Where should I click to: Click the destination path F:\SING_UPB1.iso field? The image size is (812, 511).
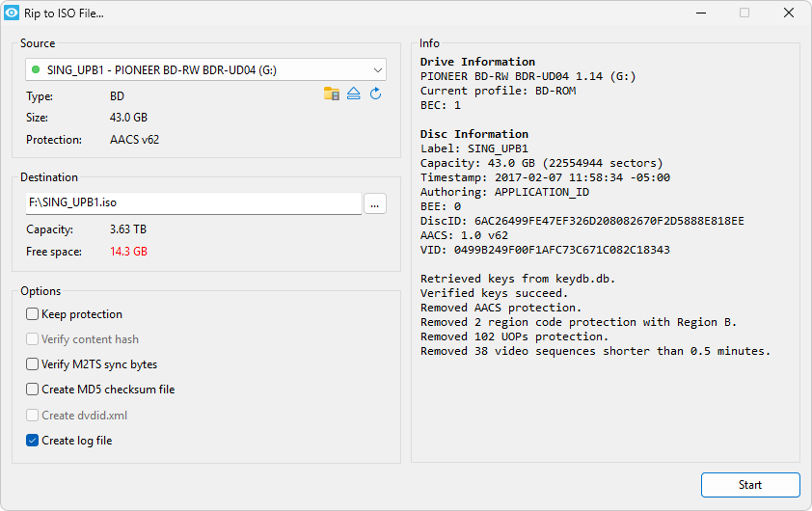[x=193, y=203]
